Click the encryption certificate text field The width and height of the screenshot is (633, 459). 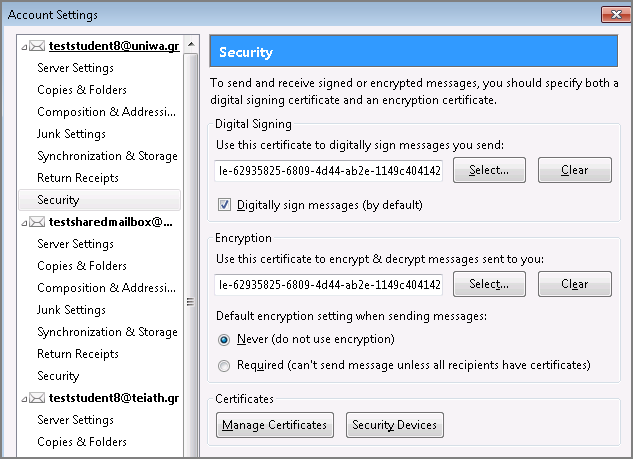coord(329,285)
